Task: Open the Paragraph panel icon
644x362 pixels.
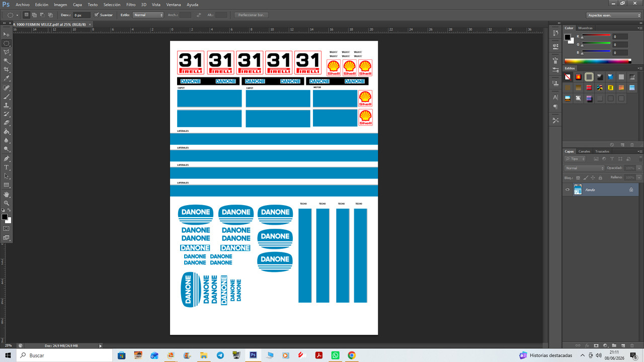Action: click(x=555, y=107)
